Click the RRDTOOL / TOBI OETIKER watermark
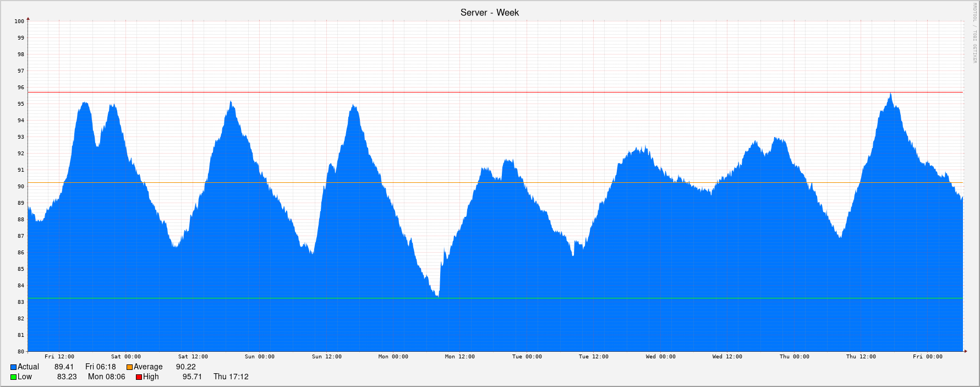 [x=974, y=33]
